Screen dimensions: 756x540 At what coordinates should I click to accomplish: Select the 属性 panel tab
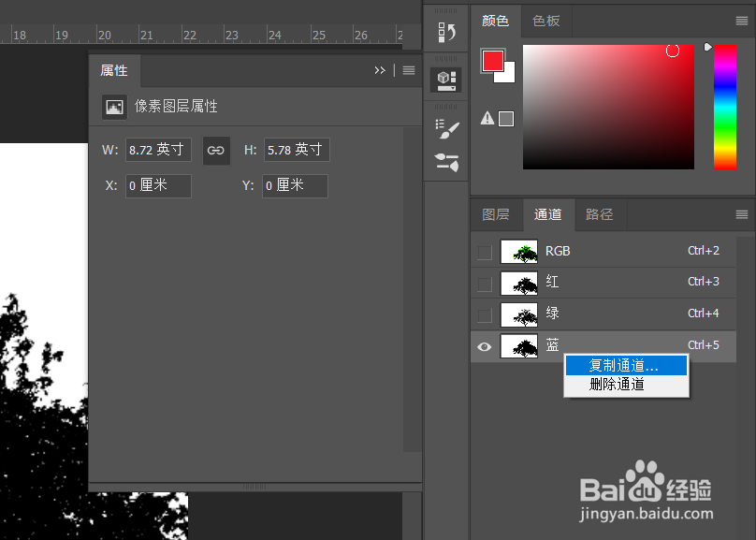coord(114,70)
